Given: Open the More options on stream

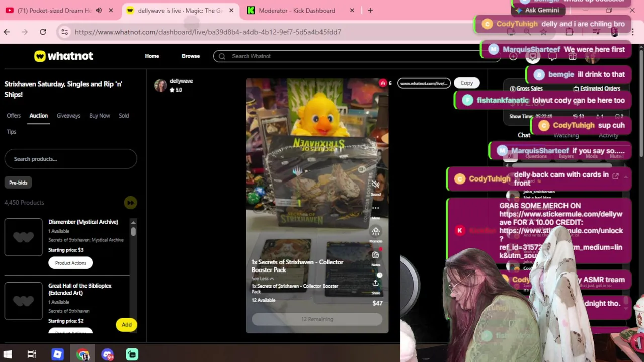Looking at the screenshot, I should (376, 208).
